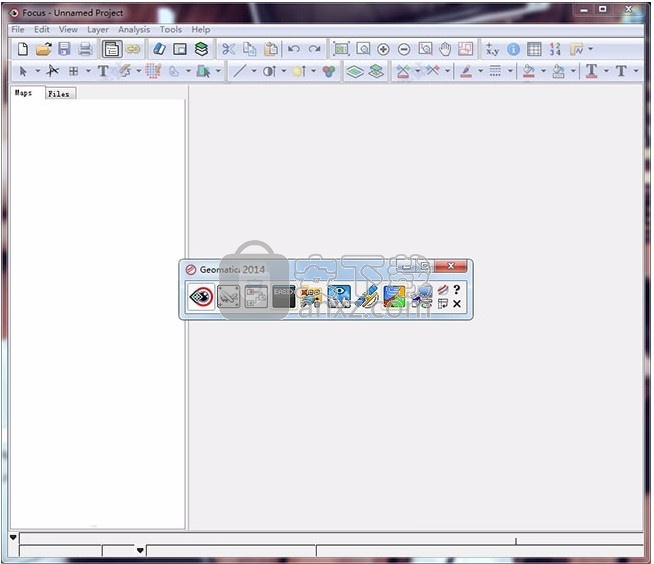
Task: Launch Focus from Geomatica 2014 toolbar
Action: [x=201, y=297]
